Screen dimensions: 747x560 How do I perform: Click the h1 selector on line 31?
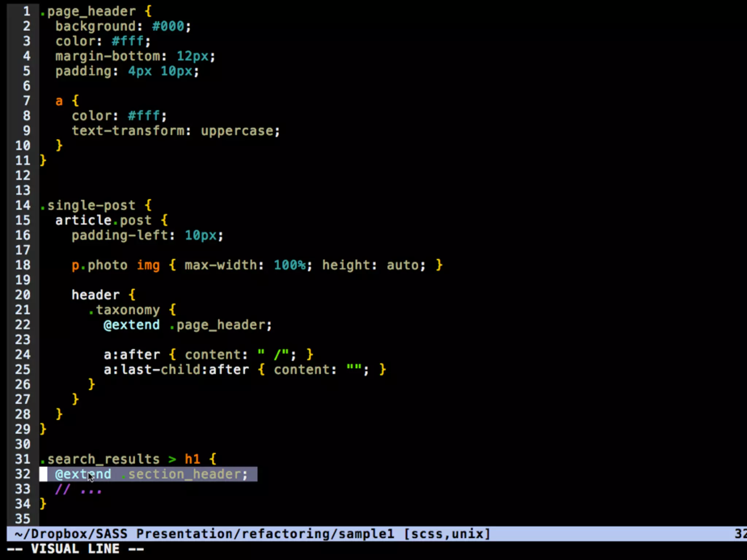192,459
